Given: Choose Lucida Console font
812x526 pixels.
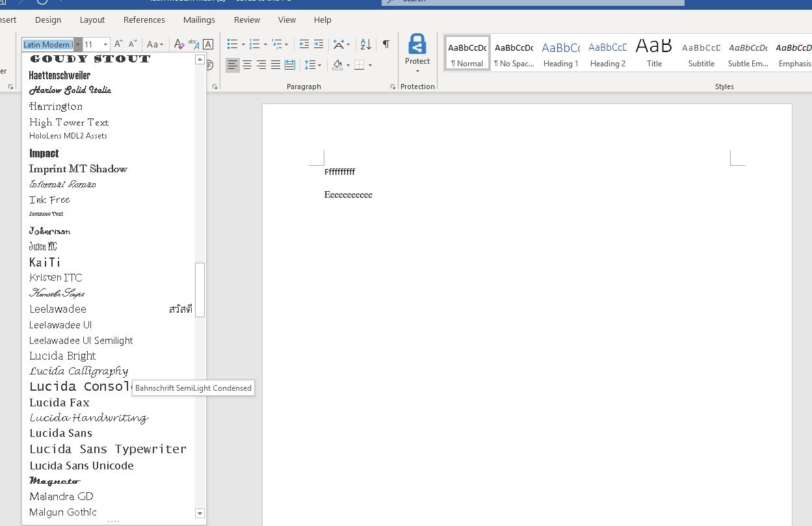Looking at the screenshot, I should (79, 386).
